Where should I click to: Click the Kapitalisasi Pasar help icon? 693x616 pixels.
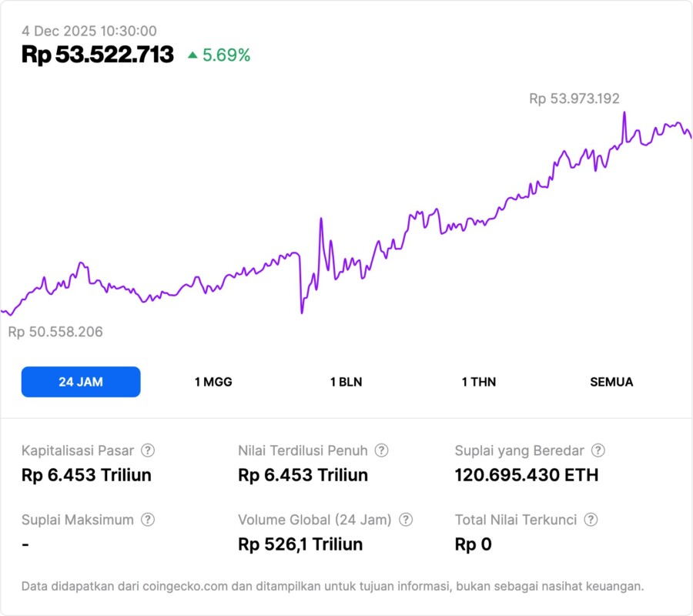(148, 450)
